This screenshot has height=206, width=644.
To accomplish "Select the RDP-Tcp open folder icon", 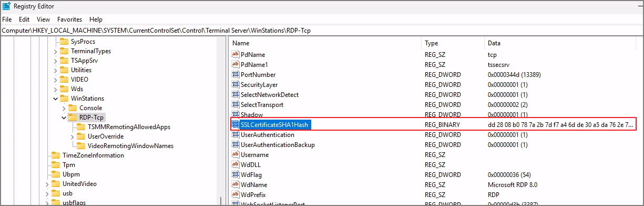I will (x=73, y=117).
